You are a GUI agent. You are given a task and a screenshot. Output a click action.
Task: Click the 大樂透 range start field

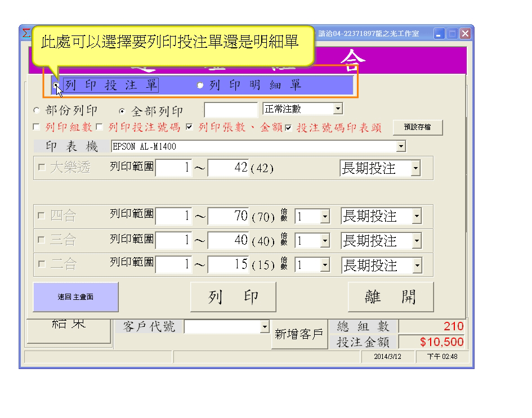point(174,168)
